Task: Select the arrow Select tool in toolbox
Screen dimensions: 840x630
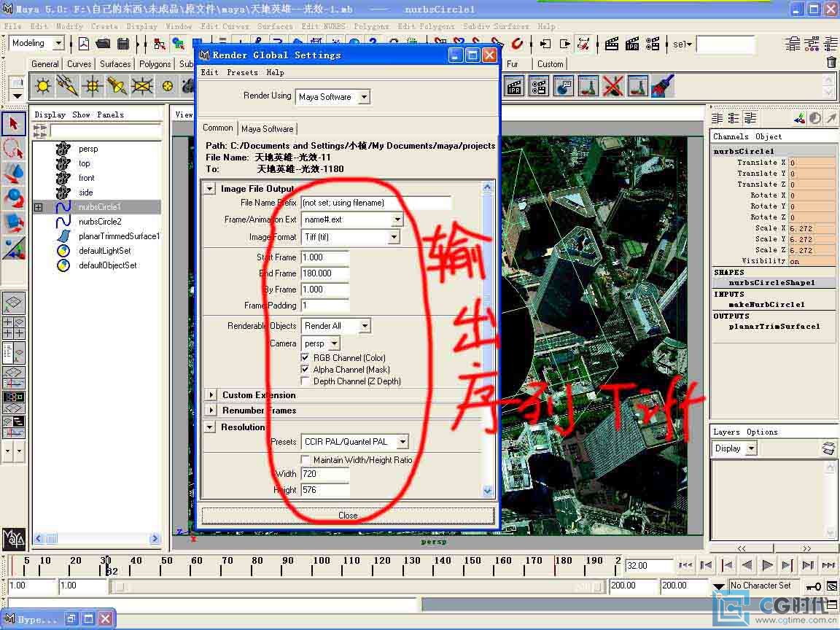Action: [13, 124]
